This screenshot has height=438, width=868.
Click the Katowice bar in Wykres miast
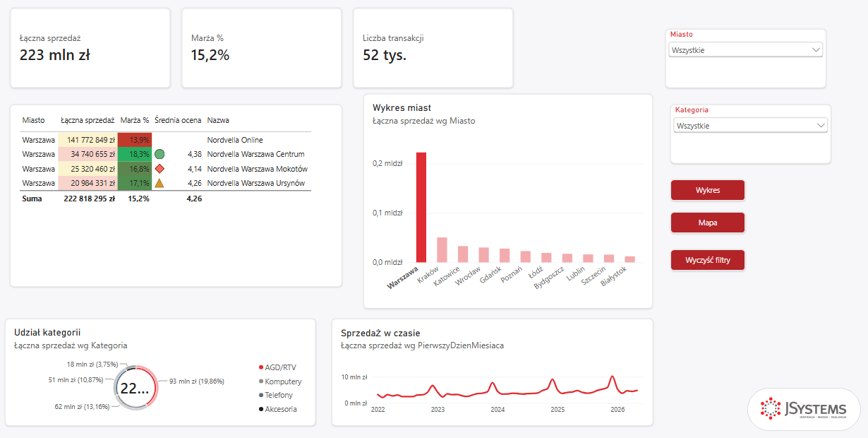(x=463, y=254)
